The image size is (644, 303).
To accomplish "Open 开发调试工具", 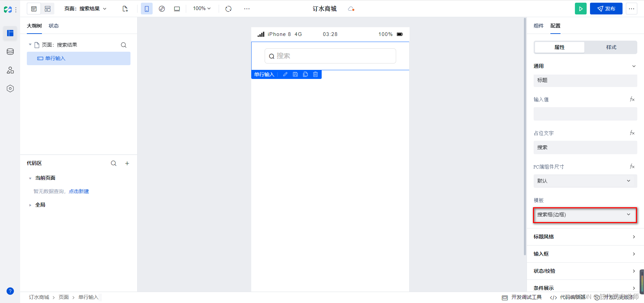I will pos(522,297).
